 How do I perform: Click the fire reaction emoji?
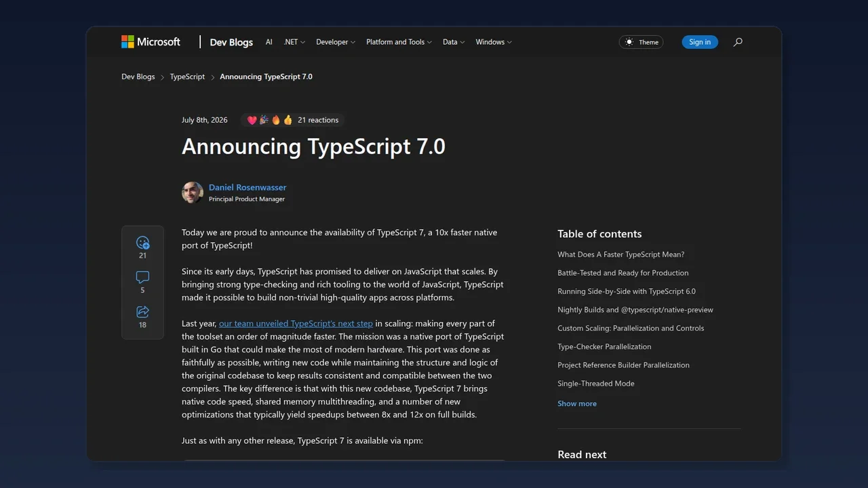coord(276,120)
